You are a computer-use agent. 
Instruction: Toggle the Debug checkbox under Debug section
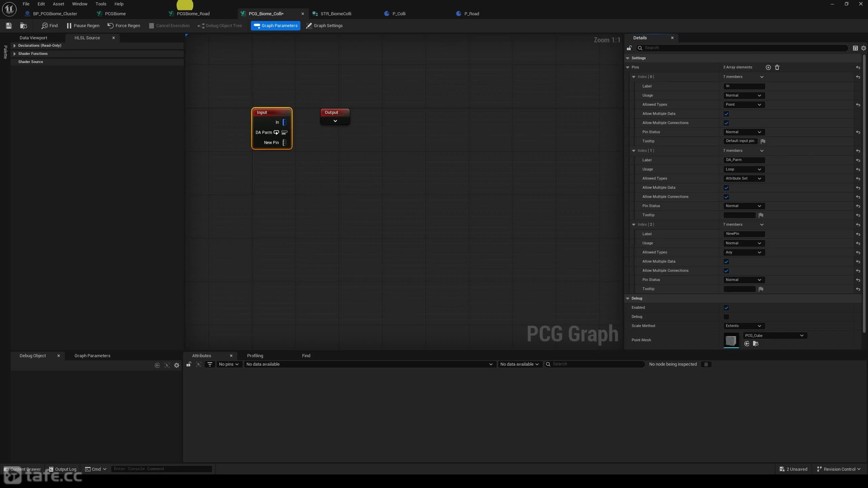click(726, 317)
